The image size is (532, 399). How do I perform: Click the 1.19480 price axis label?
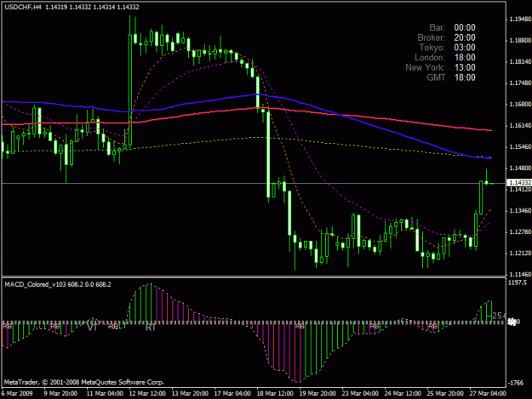520,20
